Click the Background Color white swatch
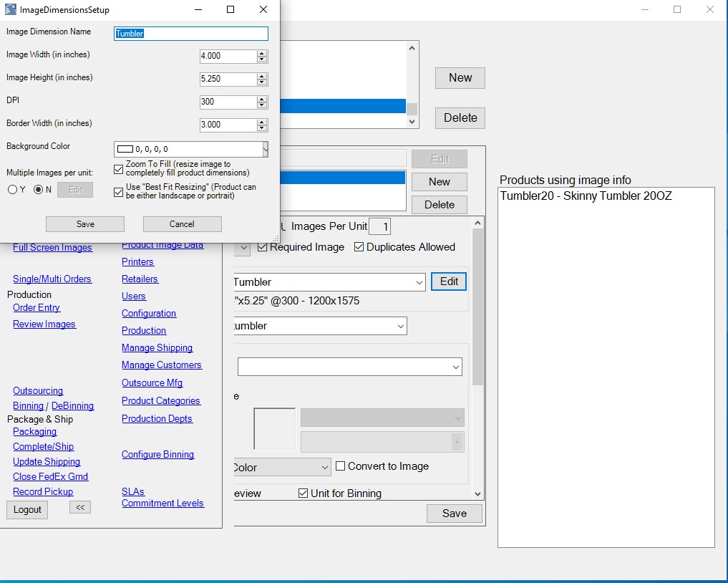Viewport: 728px width, 583px height. tap(125, 149)
